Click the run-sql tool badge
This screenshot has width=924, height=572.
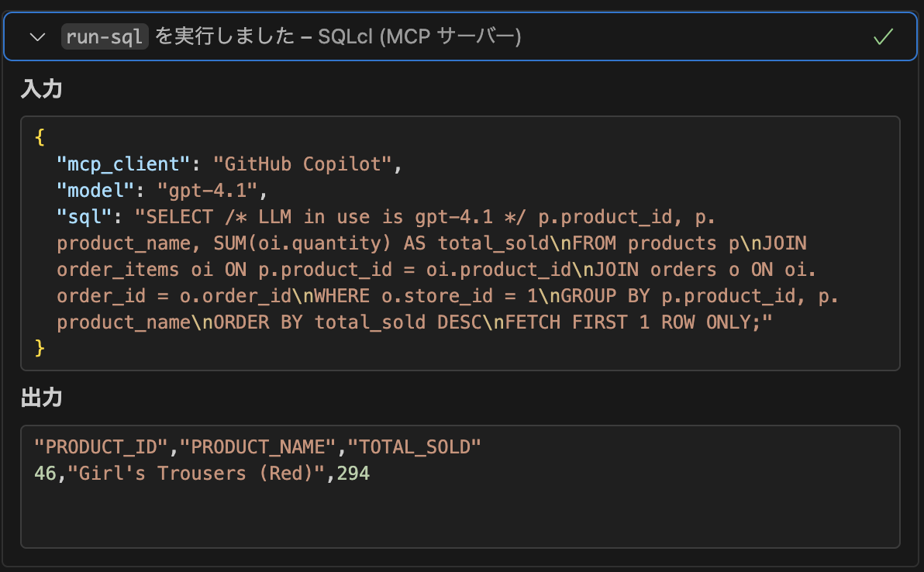[105, 36]
